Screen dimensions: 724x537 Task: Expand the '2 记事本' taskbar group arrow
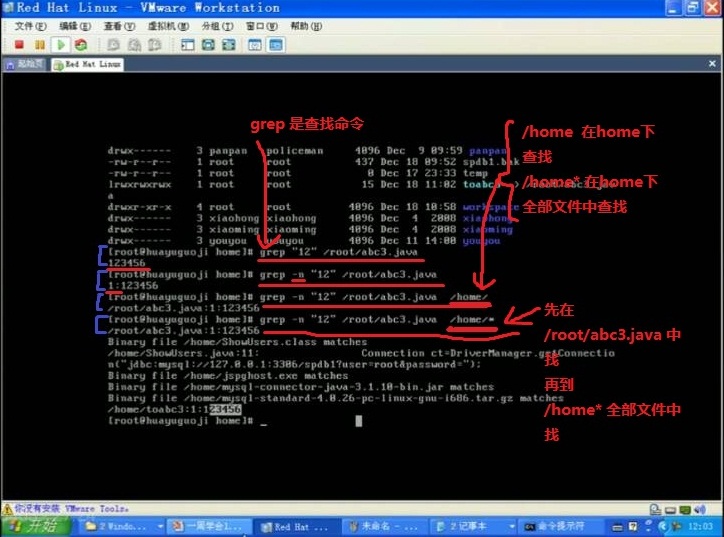(512, 526)
